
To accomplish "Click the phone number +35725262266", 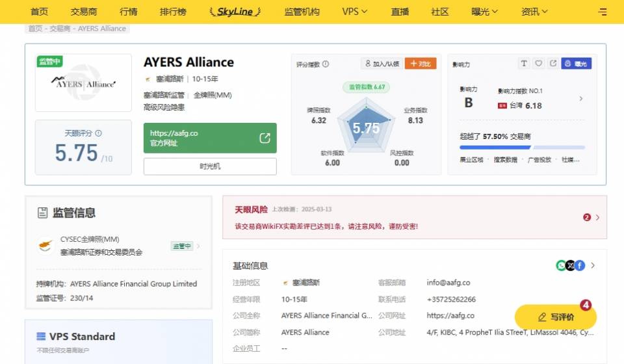I will coord(451,299).
